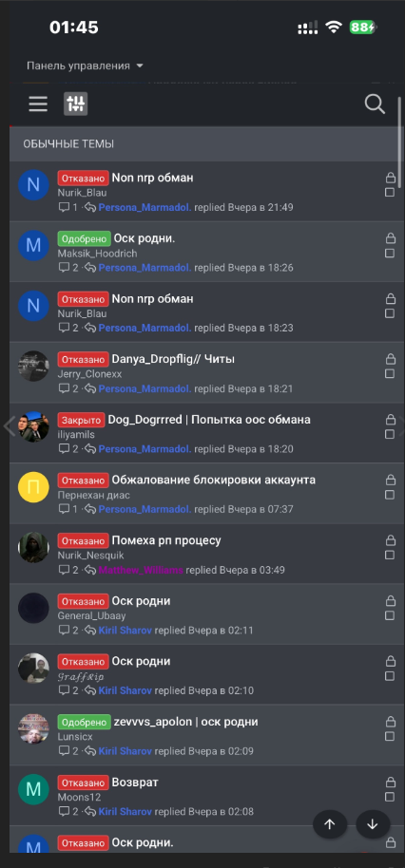Jump to page bottom with down arrow

pos(373,824)
